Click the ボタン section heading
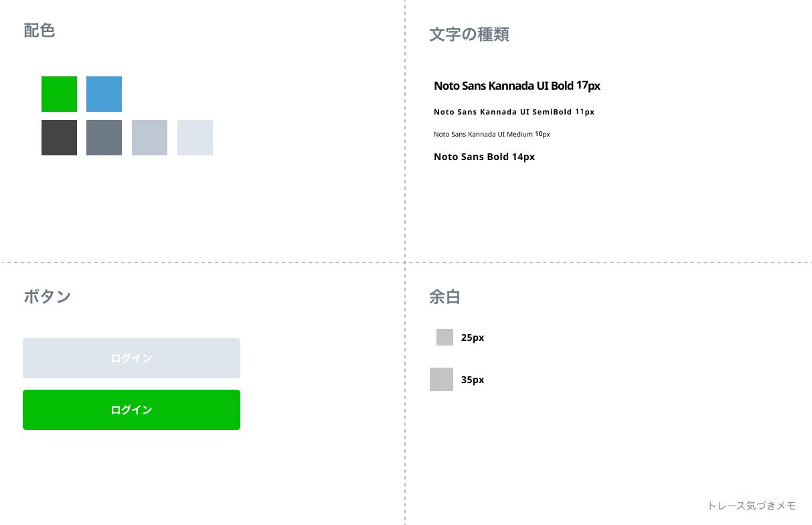The image size is (812, 525). tap(48, 297)
